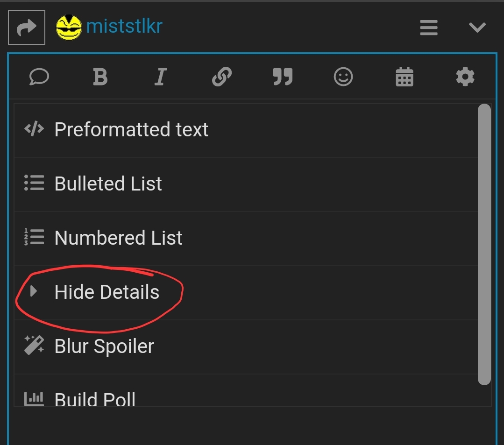
Task: Collapse composer with chevron down arrow
Action: (477, 27)
